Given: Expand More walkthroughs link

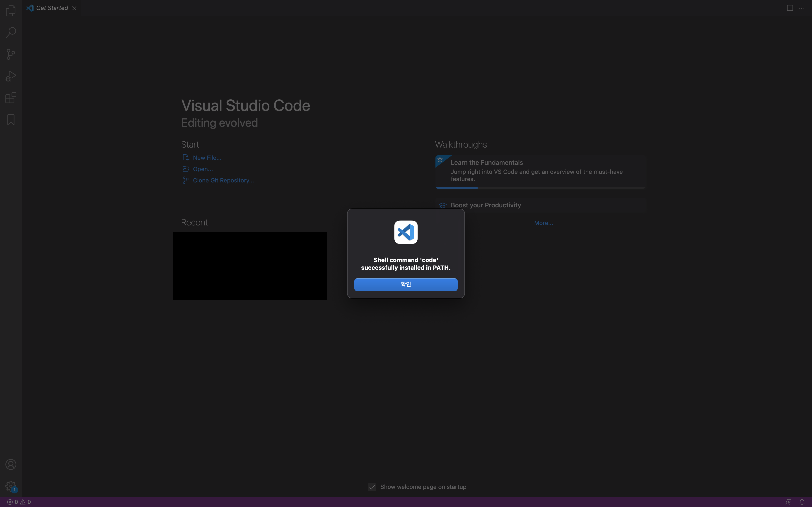Looking at the screenshot, I should (543, 223).
